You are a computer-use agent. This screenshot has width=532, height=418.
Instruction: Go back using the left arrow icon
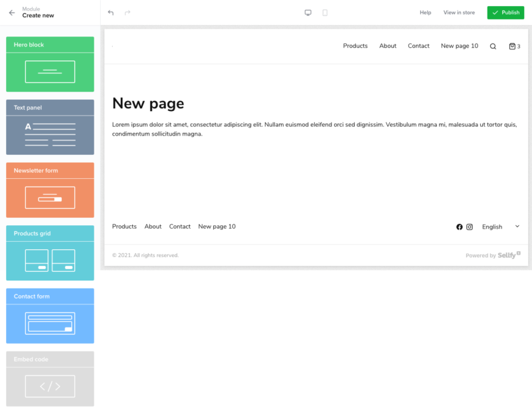click(12, 13)
